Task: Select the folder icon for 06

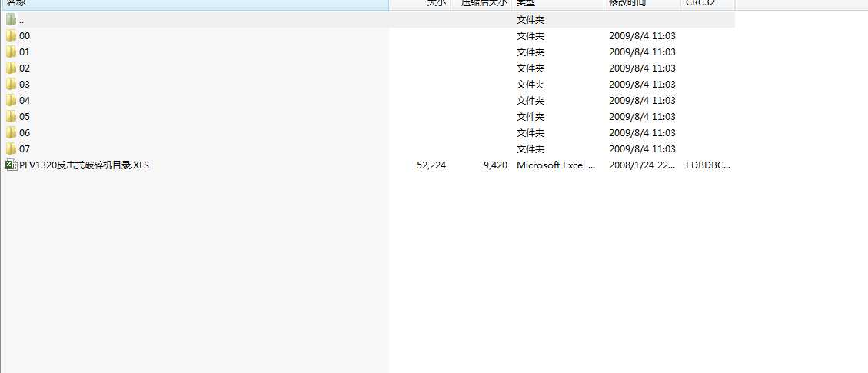Action: (11, 133)
